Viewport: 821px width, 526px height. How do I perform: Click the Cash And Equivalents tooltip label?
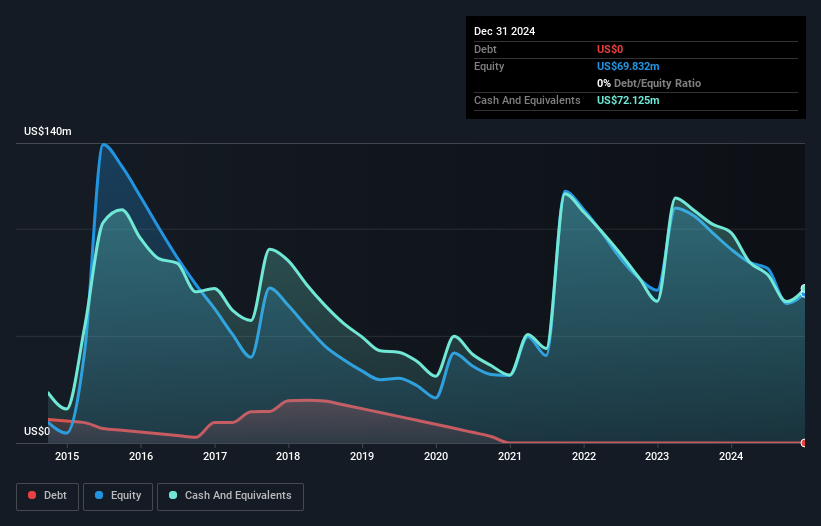tap(527, 100)
